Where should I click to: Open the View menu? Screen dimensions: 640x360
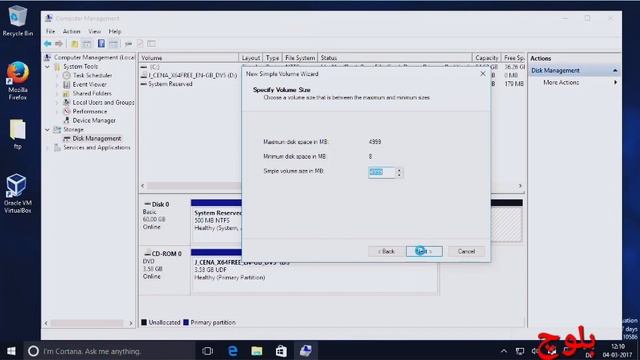tap(95, 31)
